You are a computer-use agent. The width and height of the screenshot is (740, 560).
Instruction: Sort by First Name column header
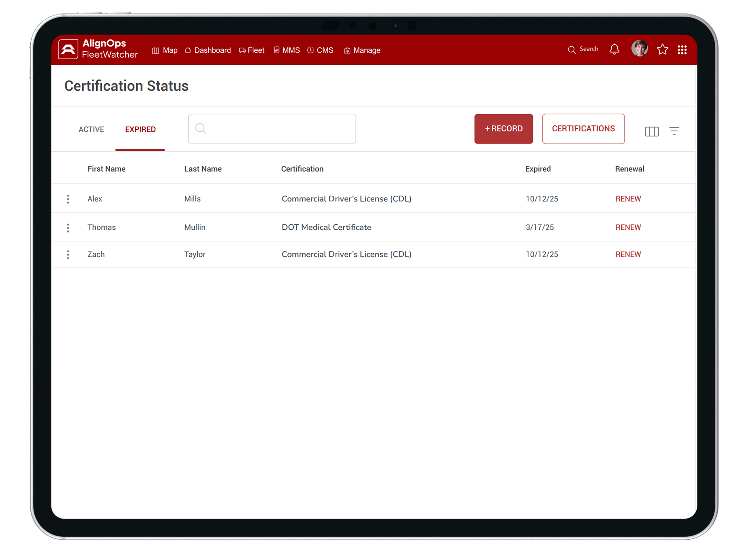[107, 169]
